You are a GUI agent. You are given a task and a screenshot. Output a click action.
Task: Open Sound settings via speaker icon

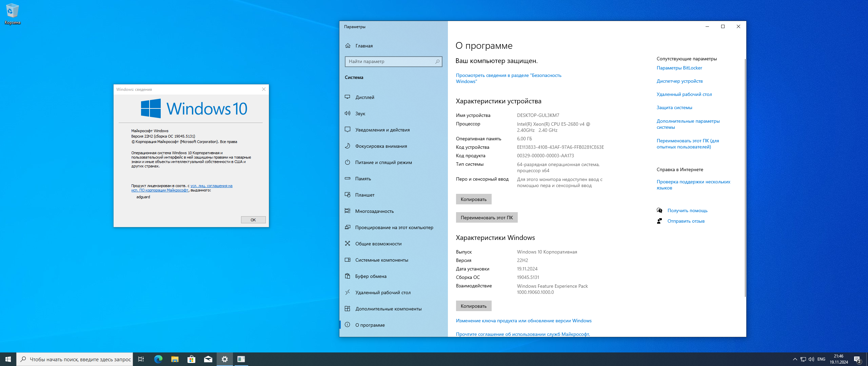click(x=348, y=113)
